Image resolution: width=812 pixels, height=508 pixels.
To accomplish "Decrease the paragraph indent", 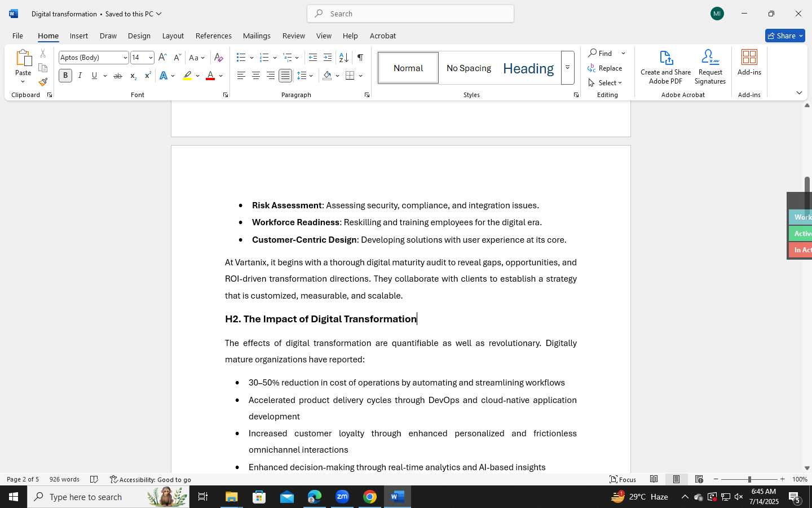I will tap(313, 58).
